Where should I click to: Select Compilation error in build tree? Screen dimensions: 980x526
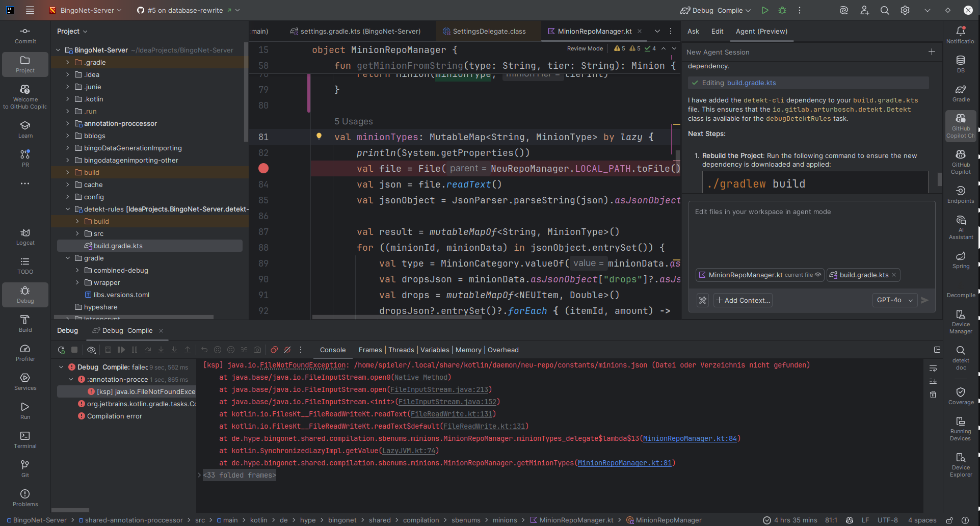click(x=115, y=416)
